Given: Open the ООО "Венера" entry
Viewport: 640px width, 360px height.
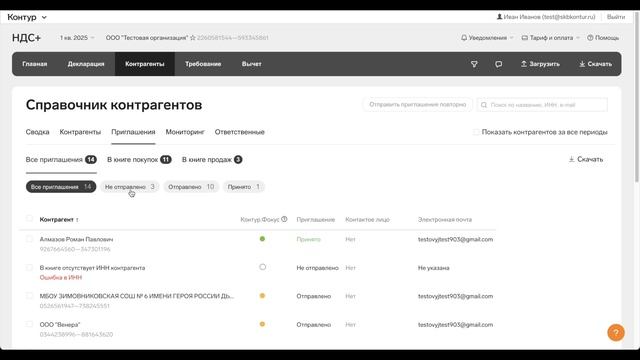Looking at the screenshot, I should 60,324.
